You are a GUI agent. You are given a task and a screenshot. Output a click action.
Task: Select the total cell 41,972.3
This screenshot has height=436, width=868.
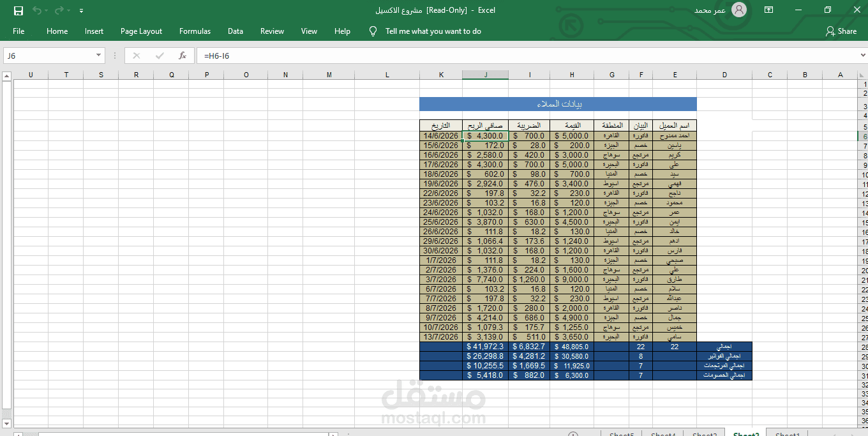click(x=486, y=347)
